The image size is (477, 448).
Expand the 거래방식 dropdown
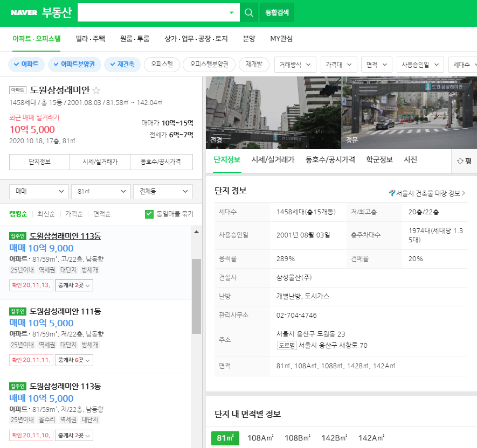(x=295, y=65)
